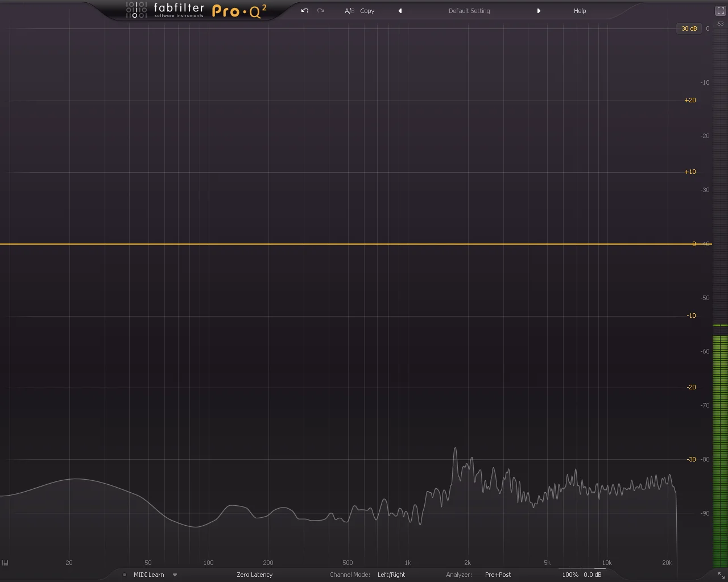
Task: Enable MIDI Learn mode
Action: point(148,575)
